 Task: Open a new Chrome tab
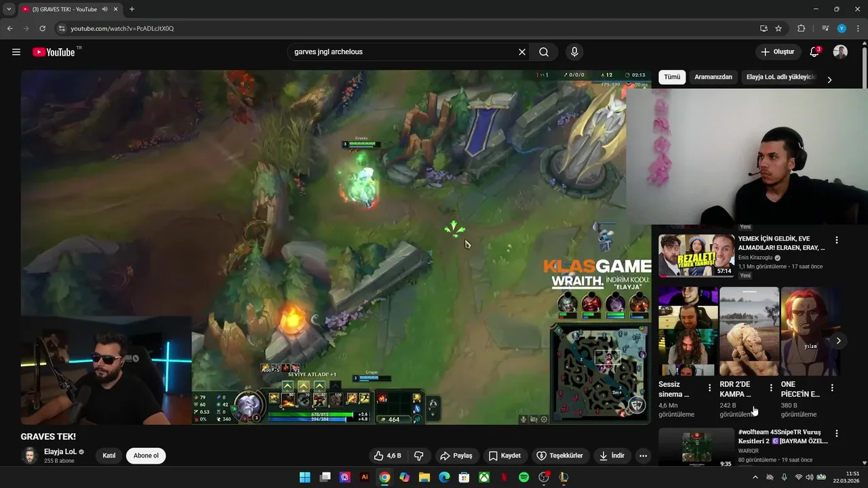[132, 9]
